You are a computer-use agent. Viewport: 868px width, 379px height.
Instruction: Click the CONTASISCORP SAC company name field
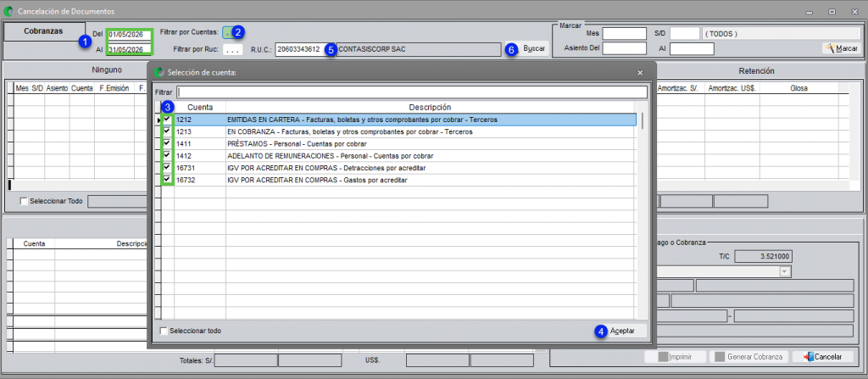pos(419,49)
